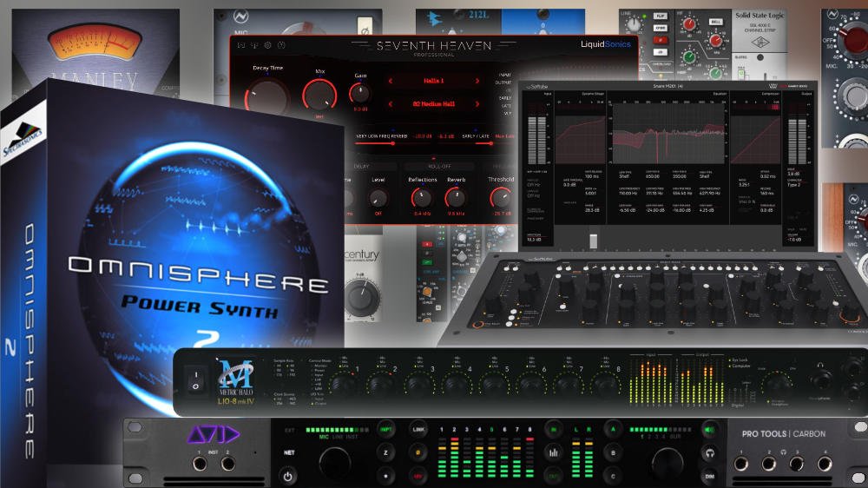
Task: Select previous preset before 02 Medium Hall
Action: click(x=391, y=103)
